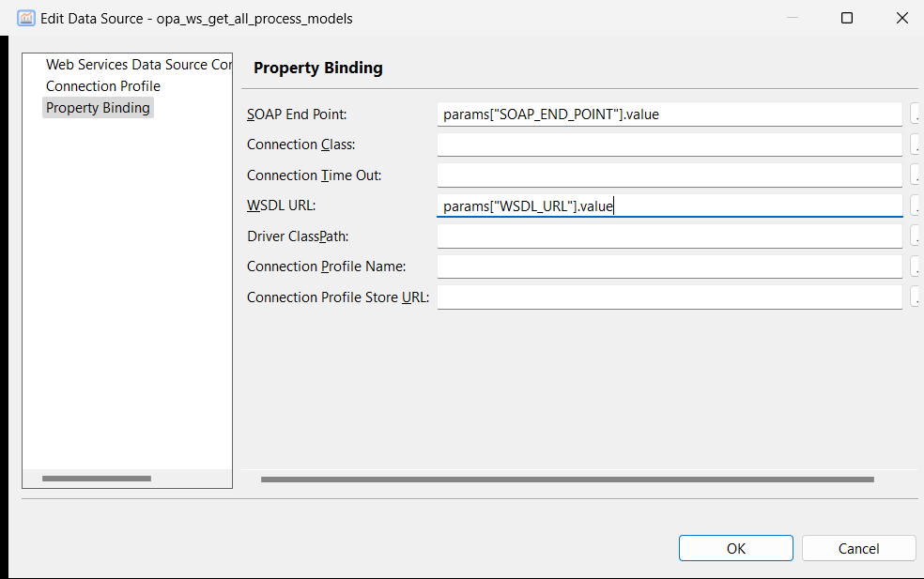Image resolution: width=924 pixels, height=579 pixels.
Task: Select Web Services Data Source tree entry
Action: tap(138, 64)
